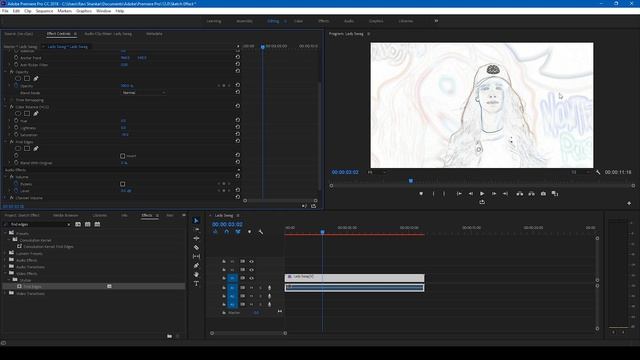Enable the Find Edges Invert checkbox
The height and width of the screenshot is (360, 640).
[122, 156]
